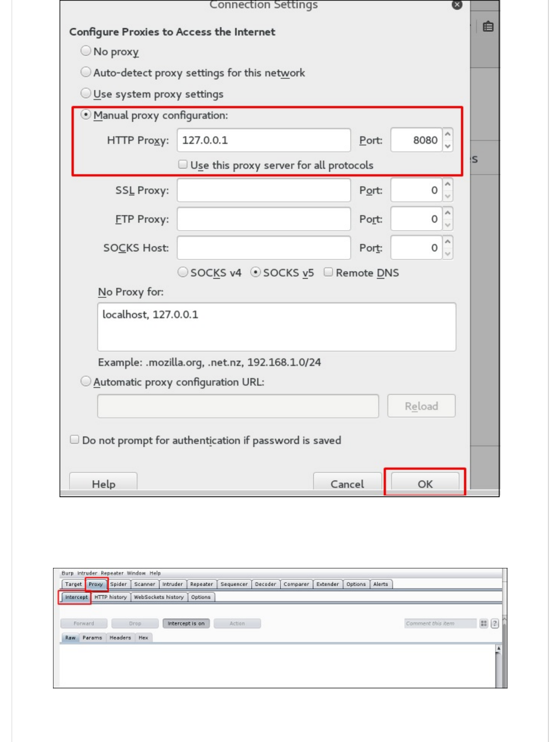Click the Forward button in Burp
The height and width of the screenshot is (742, 560).
tap(84, 623)
